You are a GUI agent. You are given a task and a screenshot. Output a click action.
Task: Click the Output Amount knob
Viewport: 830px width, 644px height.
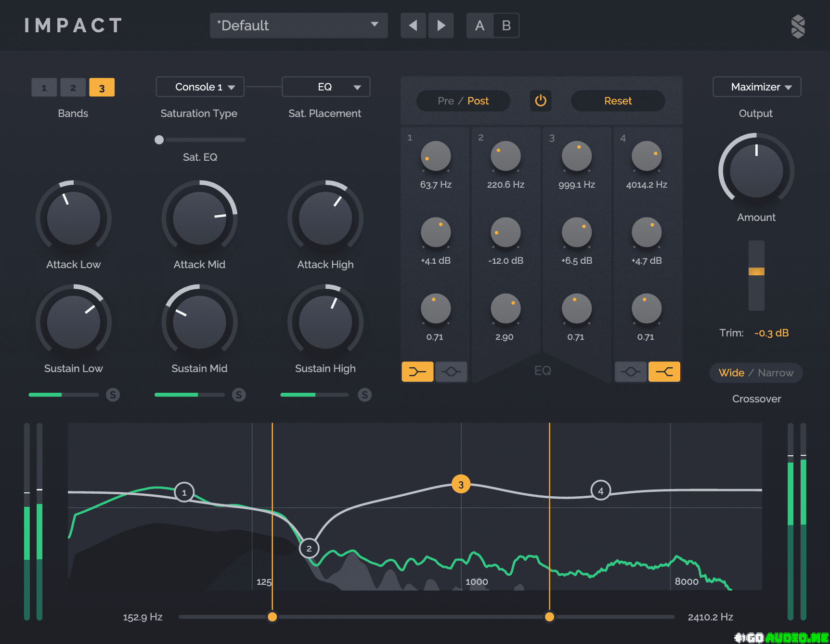click(756, 171)
